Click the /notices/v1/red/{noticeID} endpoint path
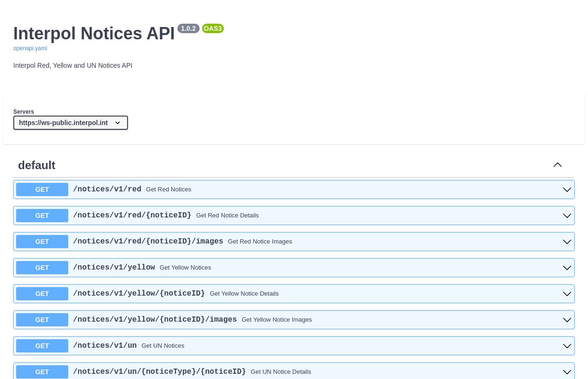 tap(132, 216)
